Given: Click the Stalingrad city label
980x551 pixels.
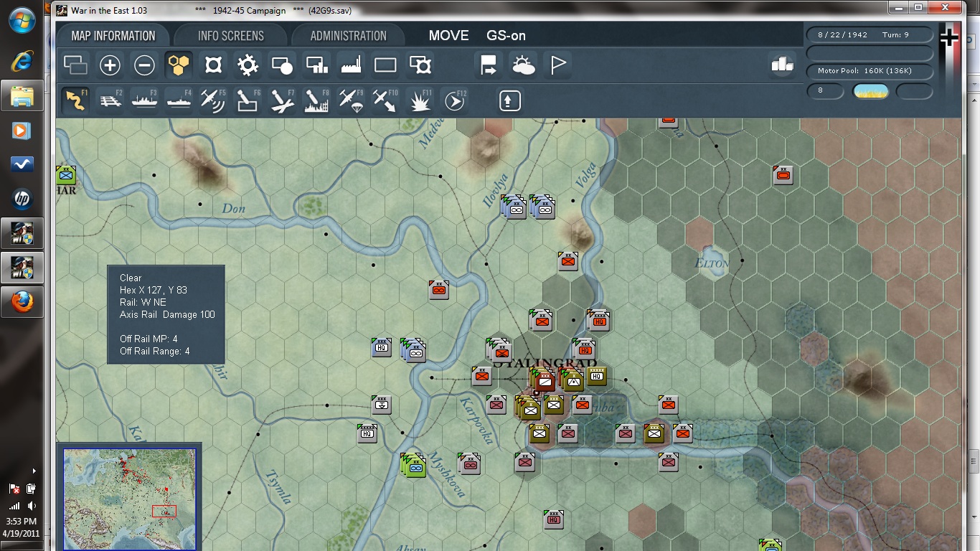Looking at the screenshot, I should click(545, 363).
